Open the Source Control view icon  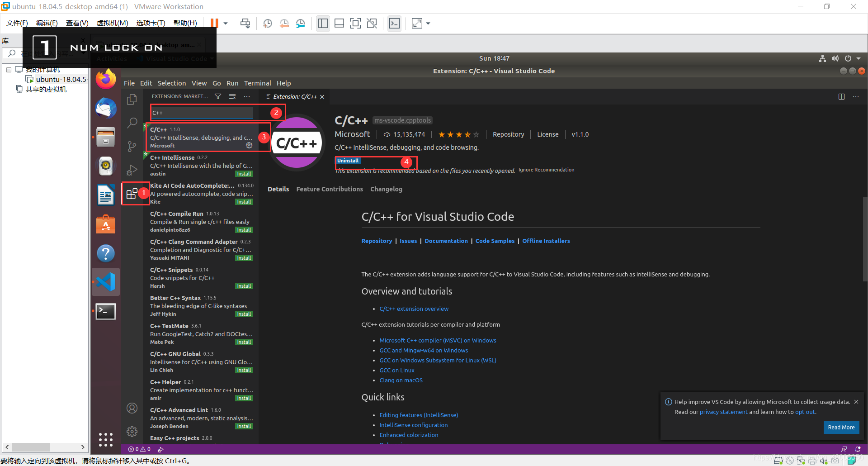[x=132, y=146]
